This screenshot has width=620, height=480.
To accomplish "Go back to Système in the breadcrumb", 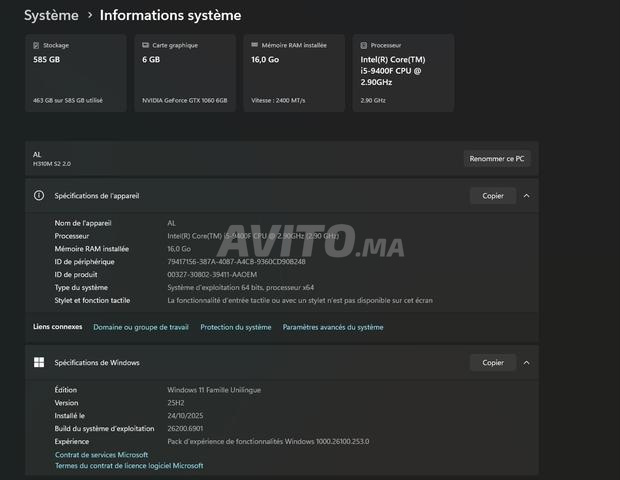I will coord(51,16).
